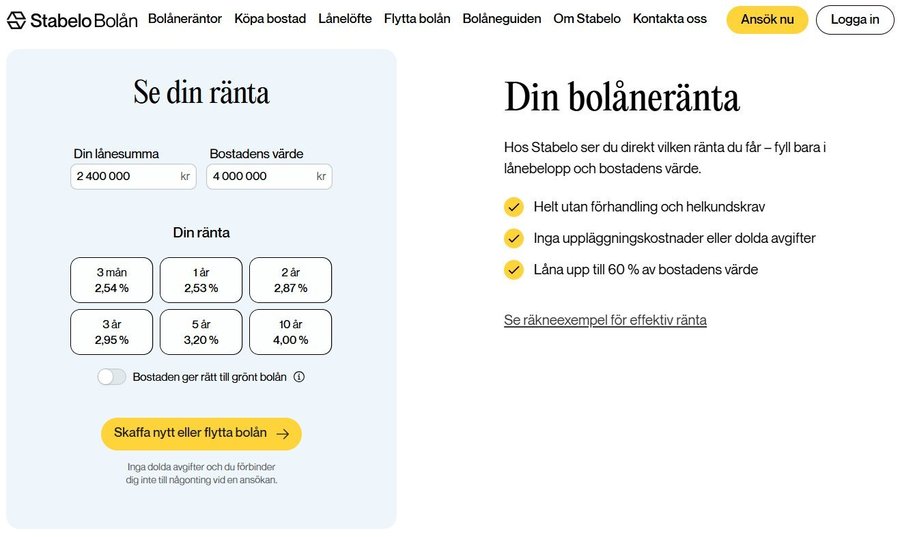Open Bolåneguiden from the top menu
This screenshot has width=900, height=537.
point(502,19)
